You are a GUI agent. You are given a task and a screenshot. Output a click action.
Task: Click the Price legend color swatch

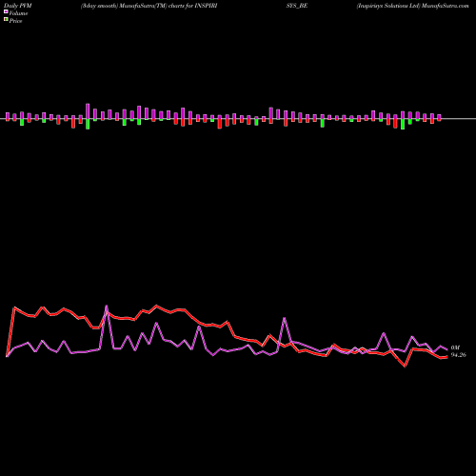click(6, 20)
